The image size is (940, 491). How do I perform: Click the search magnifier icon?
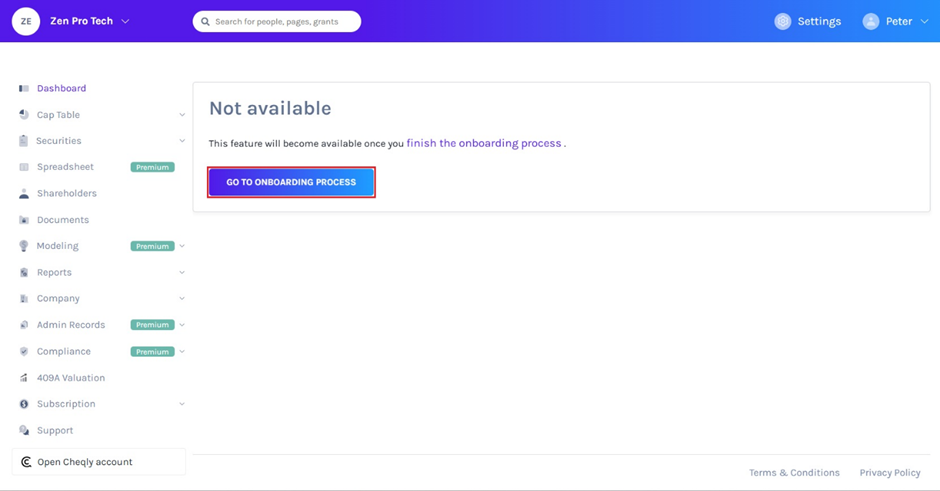205,22
